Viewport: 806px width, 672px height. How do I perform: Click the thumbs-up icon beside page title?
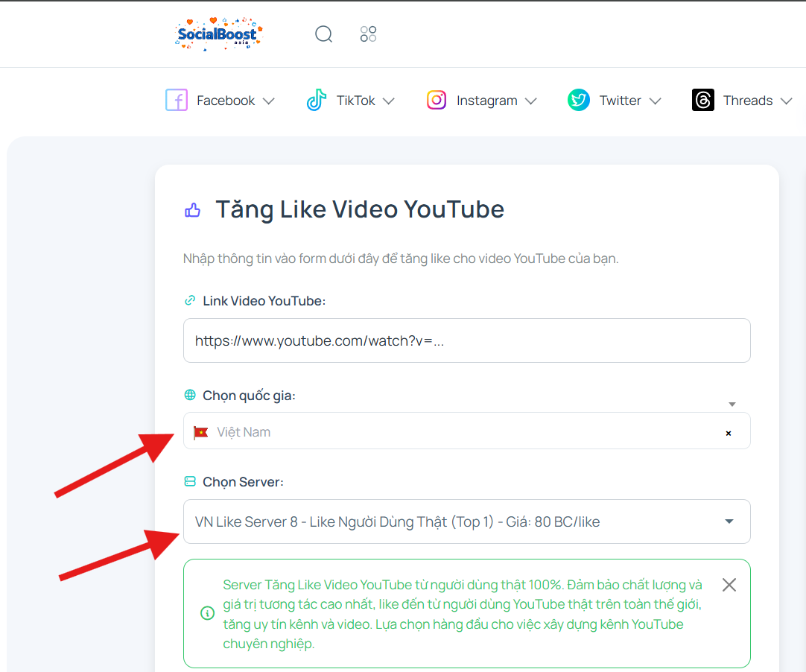(x=193, y=210)
